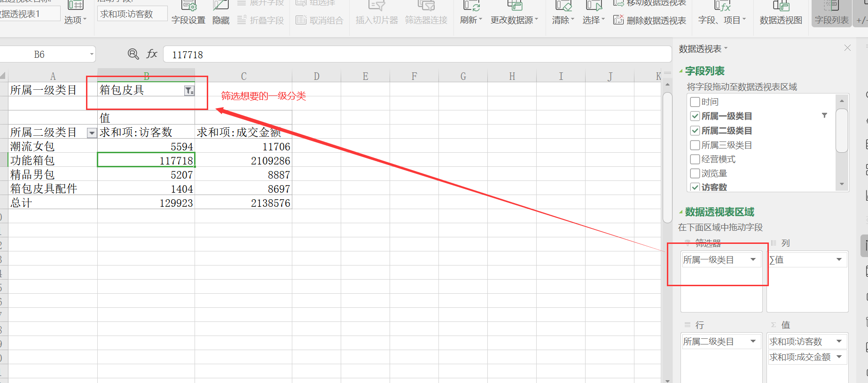Click the 刷新 refresh icon
Viewport: 868px width, 383px height.
pos(471,7)
